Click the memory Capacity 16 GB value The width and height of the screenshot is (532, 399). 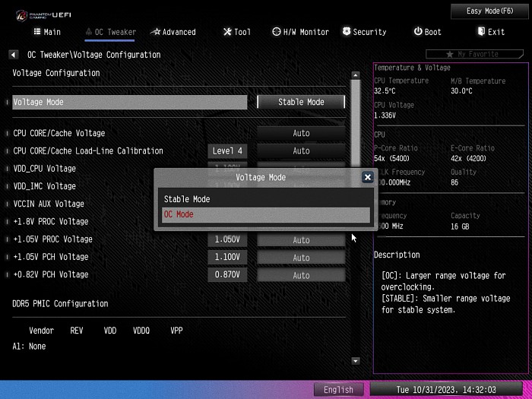pos(460,226)
